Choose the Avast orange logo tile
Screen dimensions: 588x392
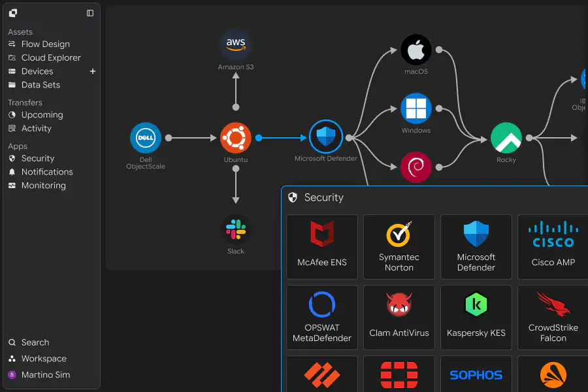pyautogui.click(x=553, y=374)
